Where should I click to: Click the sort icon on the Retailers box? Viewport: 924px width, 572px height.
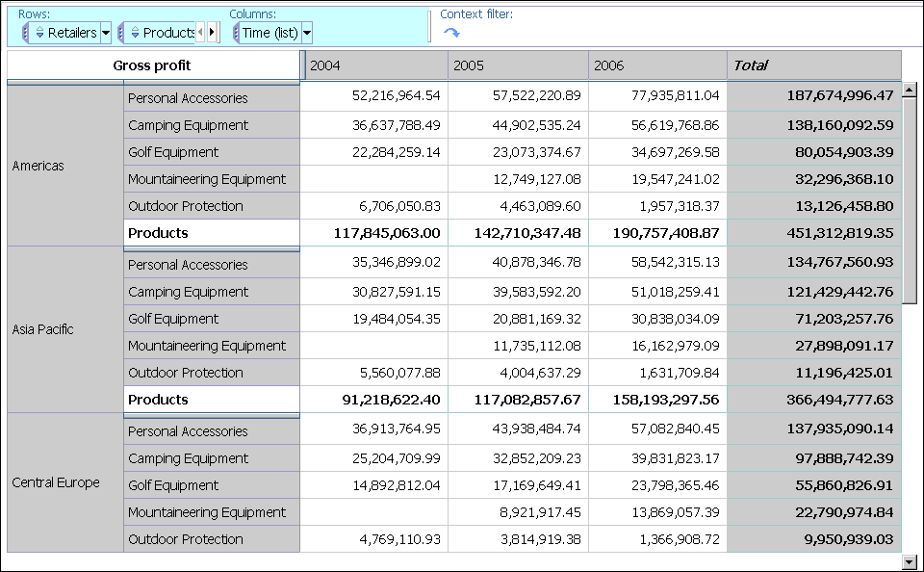[x=39, y=33]
